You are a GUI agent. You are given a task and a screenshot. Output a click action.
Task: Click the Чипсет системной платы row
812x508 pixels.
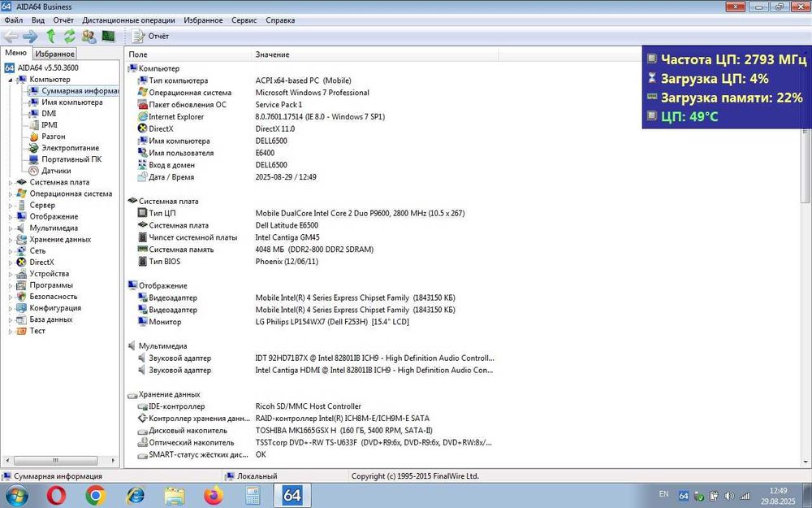click(228, 237)
